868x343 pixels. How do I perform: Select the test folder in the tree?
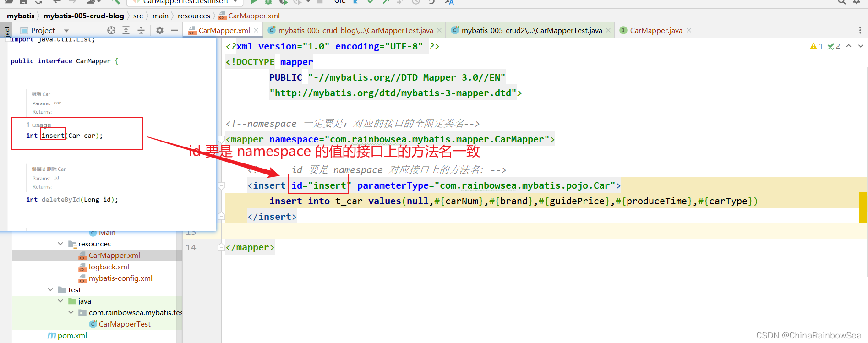tap(74, 289)
